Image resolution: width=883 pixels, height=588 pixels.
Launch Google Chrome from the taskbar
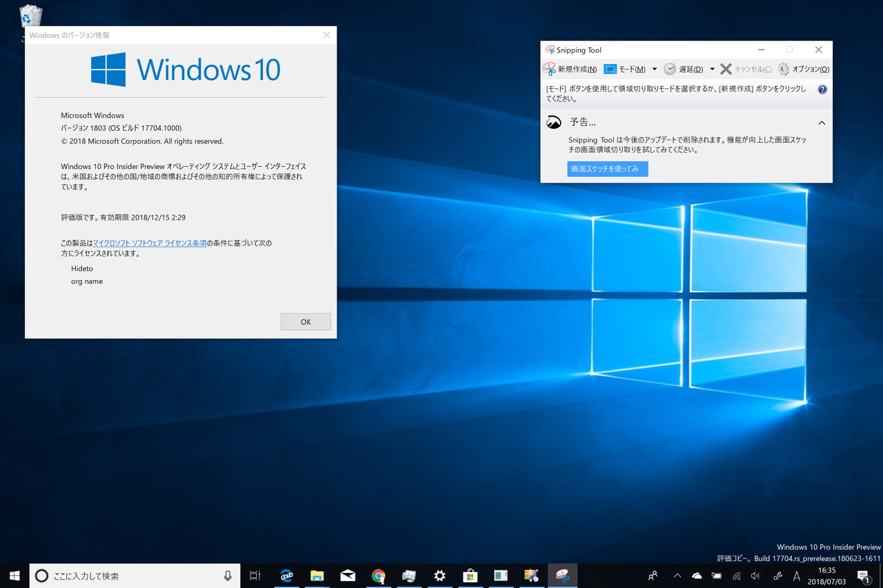point(379,576)
